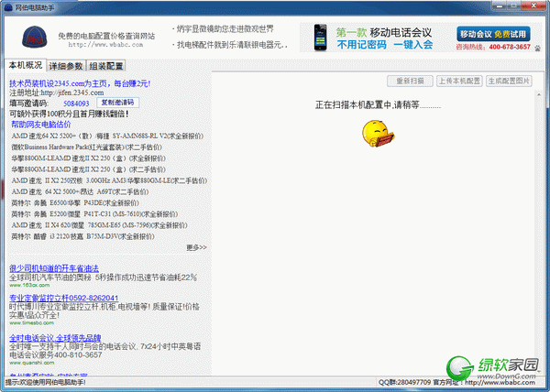Open the 官方网址 http://www.wbabc.com status link
The height and width of the screenshot is (392, 550).
point(484,382)
